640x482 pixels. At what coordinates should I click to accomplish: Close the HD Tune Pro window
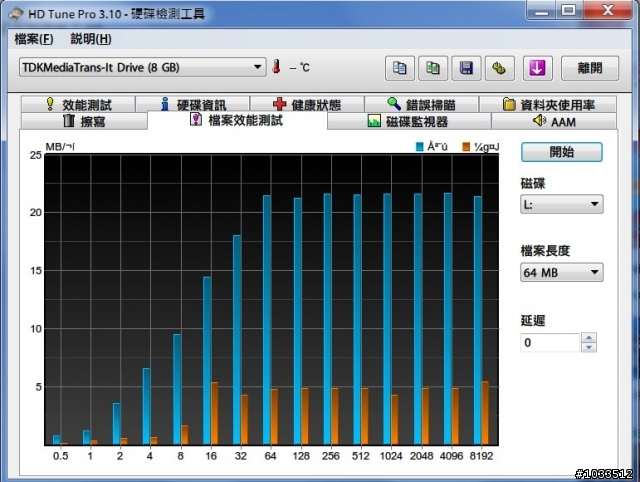607,10
